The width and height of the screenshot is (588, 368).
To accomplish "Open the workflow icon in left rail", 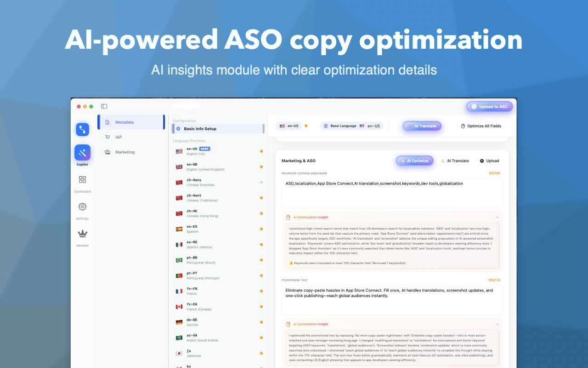I will (x=83, y=129).
